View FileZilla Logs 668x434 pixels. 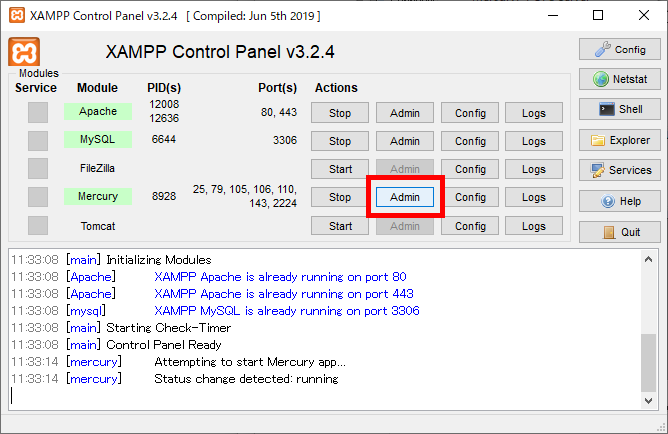click(534, 169)
